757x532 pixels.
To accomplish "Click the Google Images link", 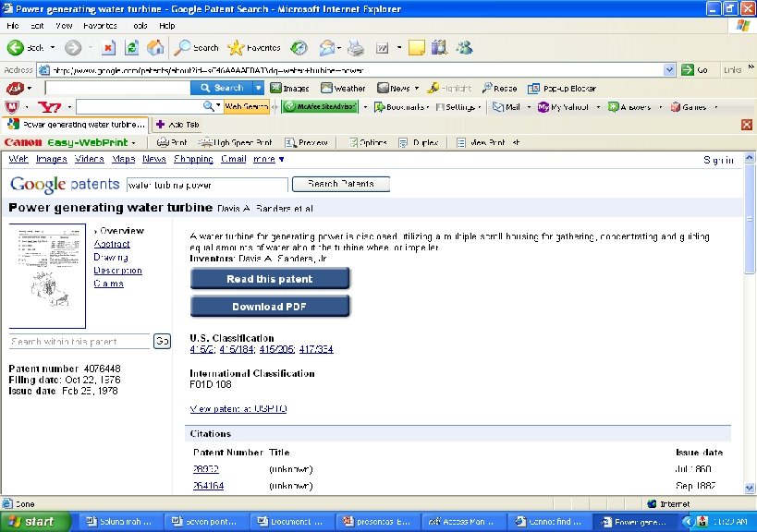I will click(52, 159).
